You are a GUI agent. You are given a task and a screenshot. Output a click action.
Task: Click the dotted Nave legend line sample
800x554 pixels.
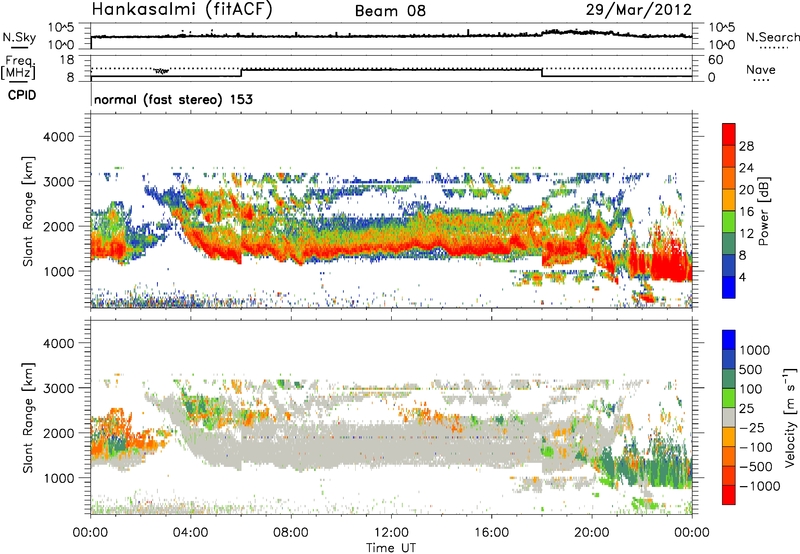(x=761, y=81)
